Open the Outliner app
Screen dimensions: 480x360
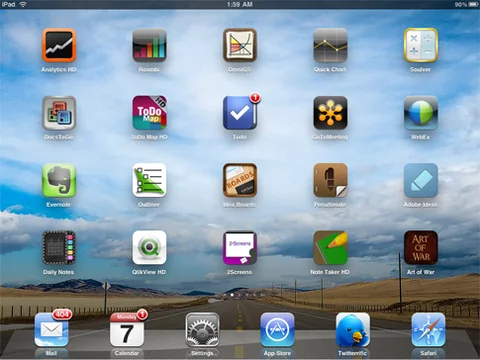pos(149,180)
